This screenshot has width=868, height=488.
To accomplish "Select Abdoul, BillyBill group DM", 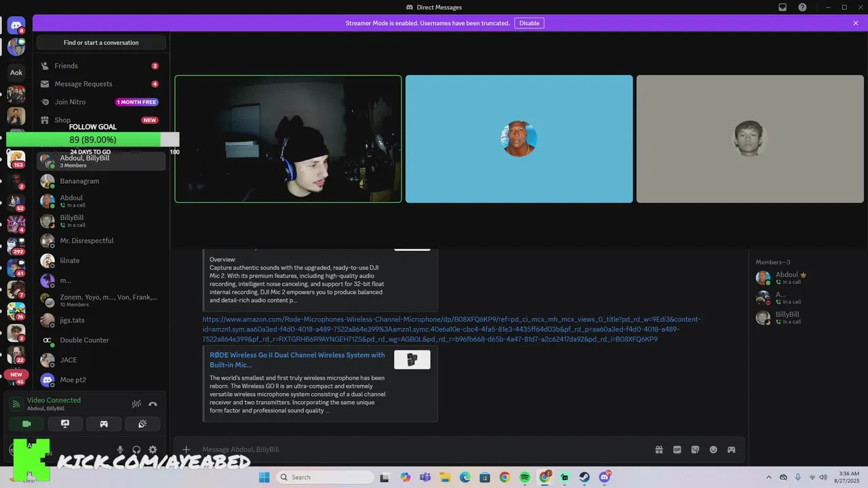I will [x=101, y=161].
